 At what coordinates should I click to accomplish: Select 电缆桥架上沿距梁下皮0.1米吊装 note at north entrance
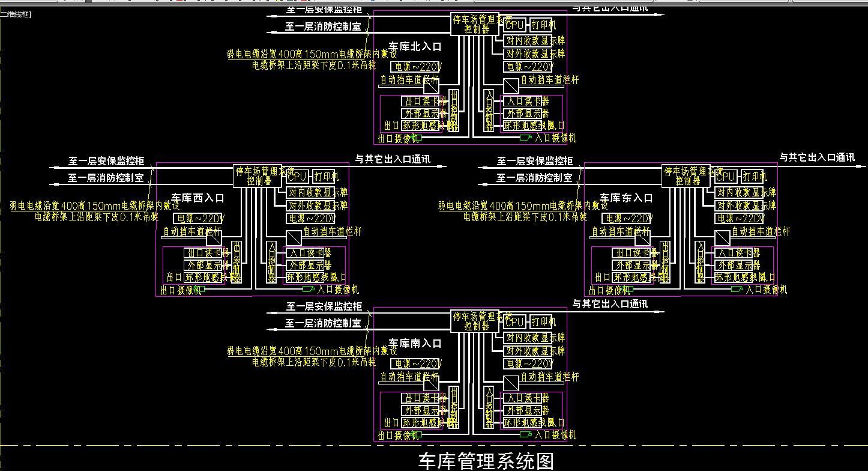(x=314, y=65)
